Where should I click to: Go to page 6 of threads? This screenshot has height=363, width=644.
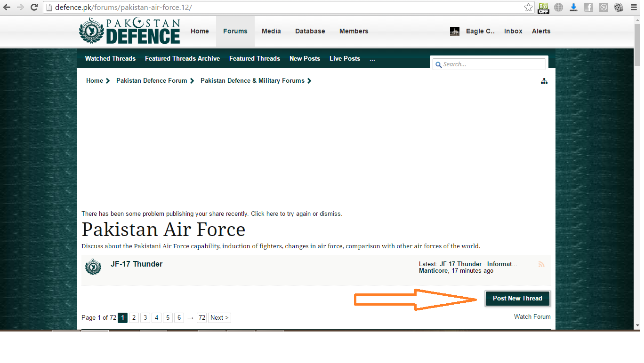pyautogui.click(x=179, y=318)
